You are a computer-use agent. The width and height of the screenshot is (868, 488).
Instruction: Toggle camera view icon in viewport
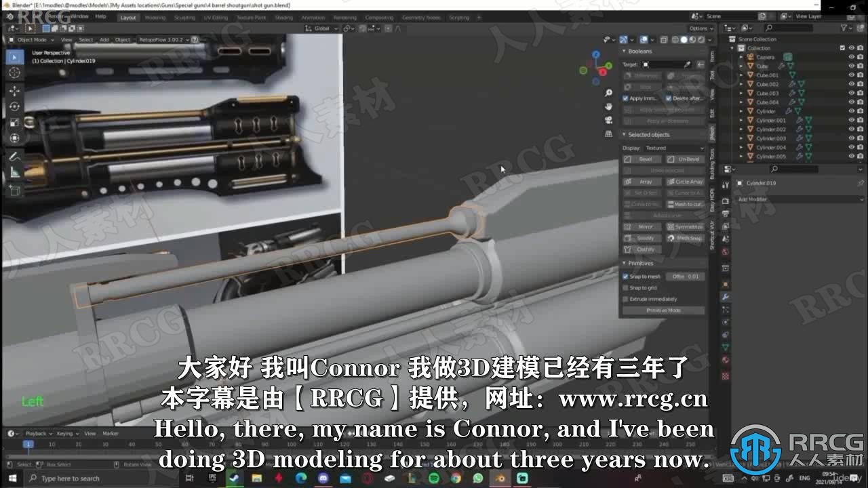[x=608, y=120]
